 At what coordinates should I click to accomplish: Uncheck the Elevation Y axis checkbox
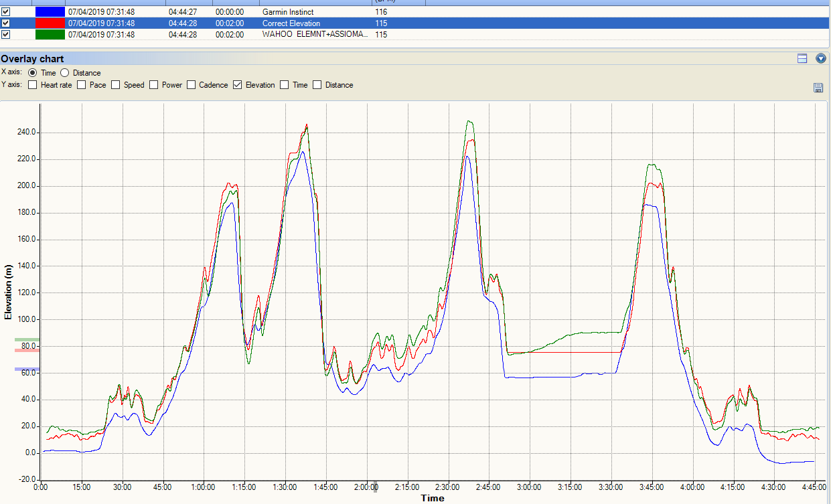(x=238, y=85)
